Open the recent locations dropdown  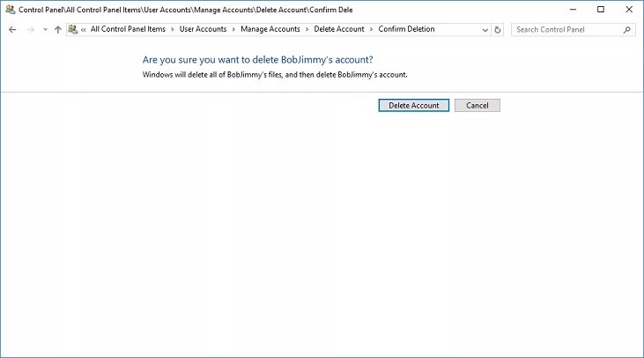(45, 30)
